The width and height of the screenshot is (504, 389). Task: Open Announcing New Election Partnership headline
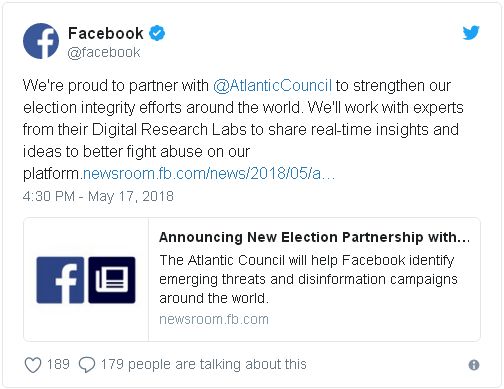pos(314,237)
